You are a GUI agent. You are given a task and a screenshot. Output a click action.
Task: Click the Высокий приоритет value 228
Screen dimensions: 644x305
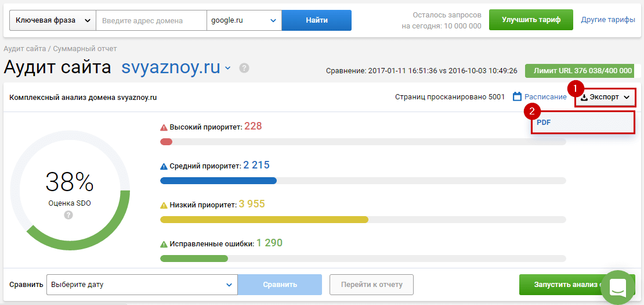[x=253, y=126]
